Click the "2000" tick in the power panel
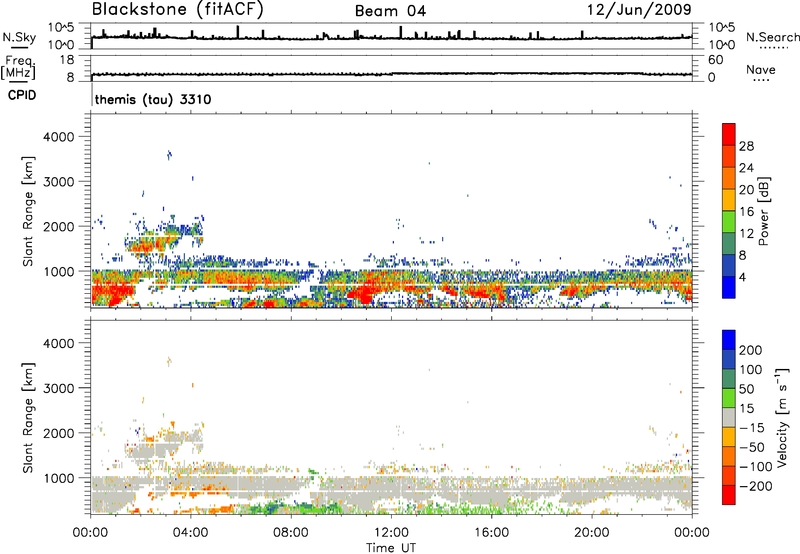This screenshot has width=800, height=554. pyautogui.click(x=59, y=226)
